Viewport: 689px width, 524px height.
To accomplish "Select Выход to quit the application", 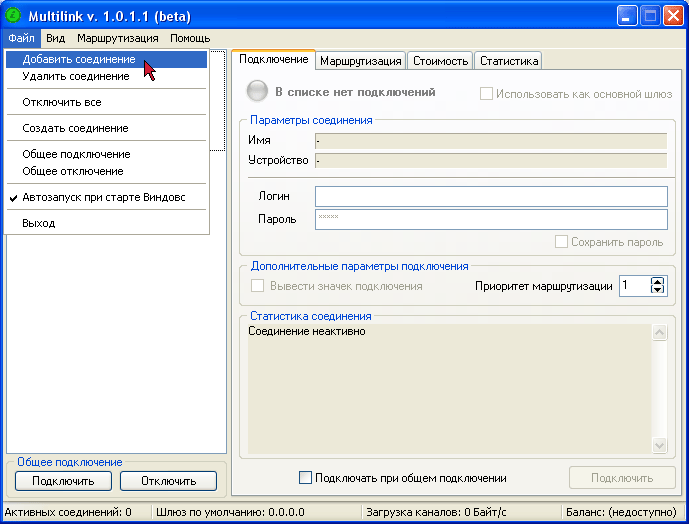I will tap(106, 223).
